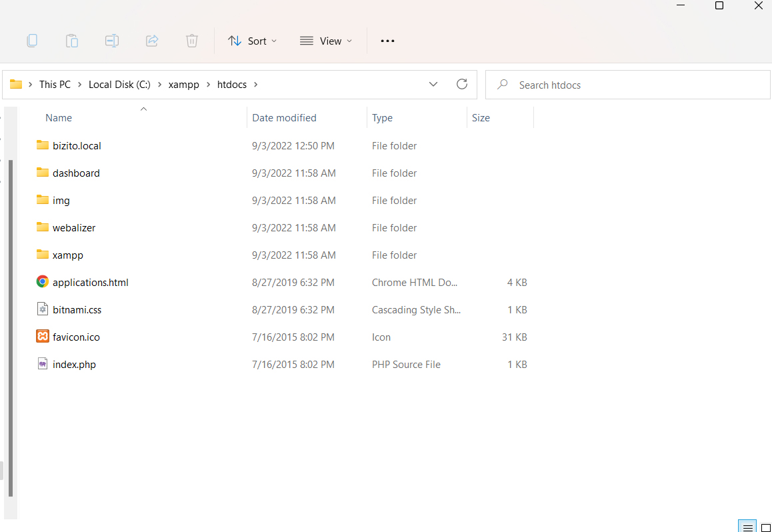Click the Delete trash can icon

click(x=192, y=41)
